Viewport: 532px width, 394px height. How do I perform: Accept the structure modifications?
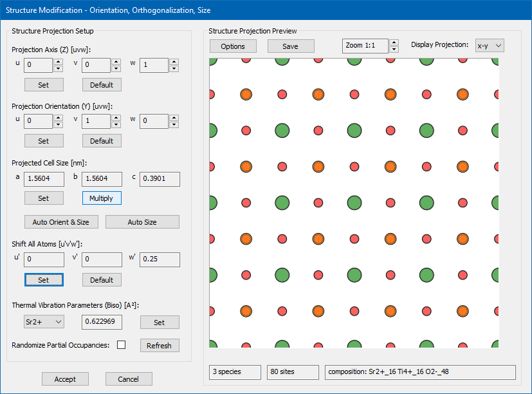click(65, 379)
